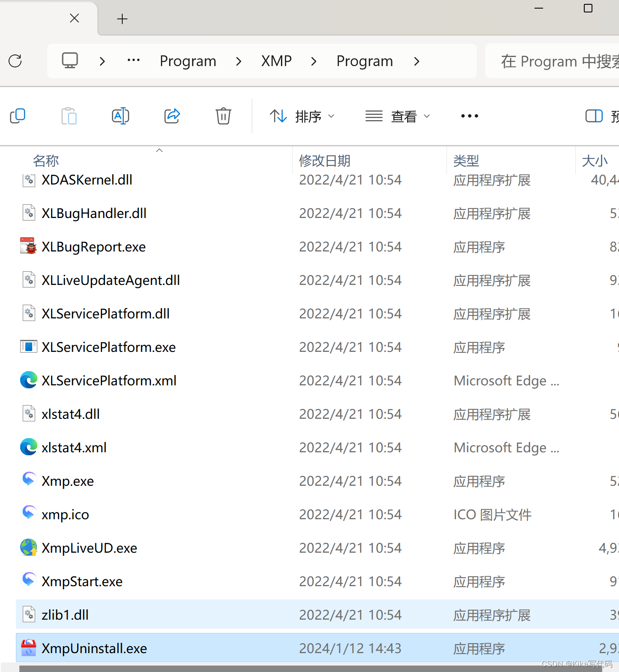Click the xmp.ico bird icon

pyautogui.click(x=29, y=513)
